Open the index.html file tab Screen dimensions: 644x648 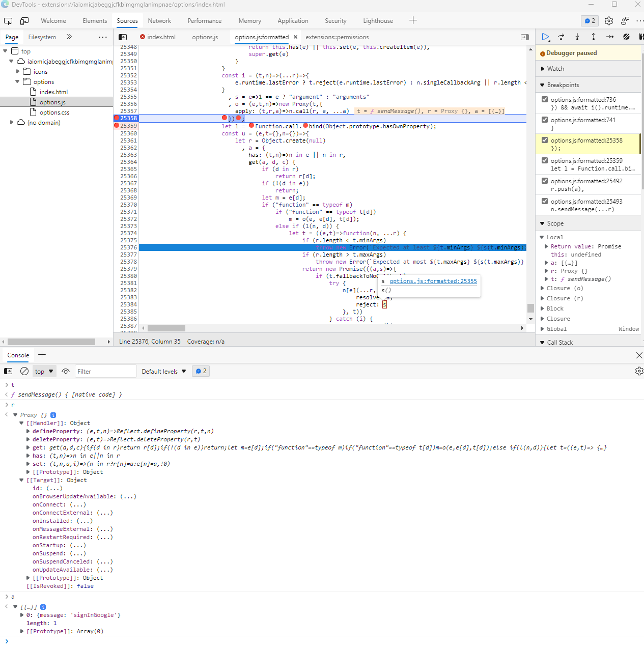pos(161,37)
